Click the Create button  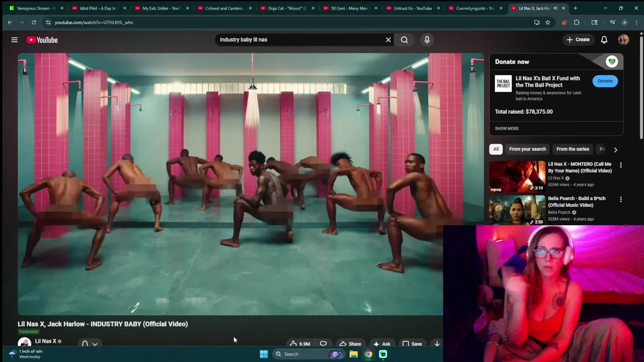tap(578, 40)
